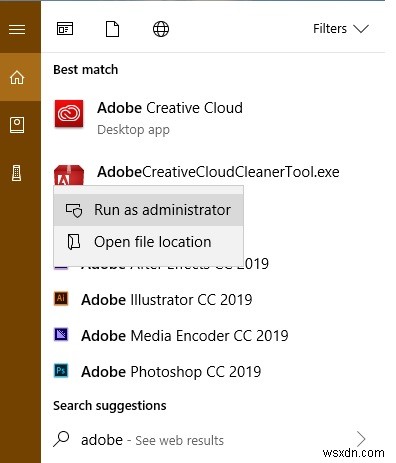Viewport: 396px width, 463px height.
Task: Filter results by Apps icon
Action: 65,29
